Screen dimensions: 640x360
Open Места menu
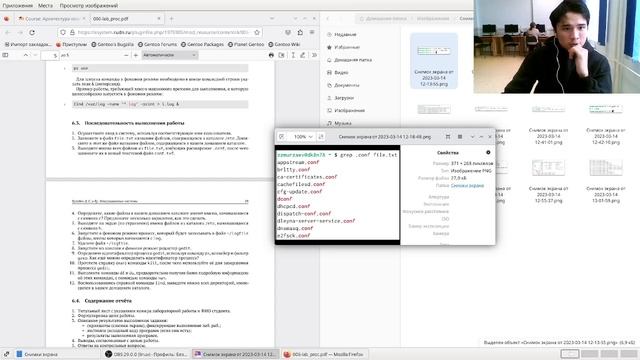(45, 5)
